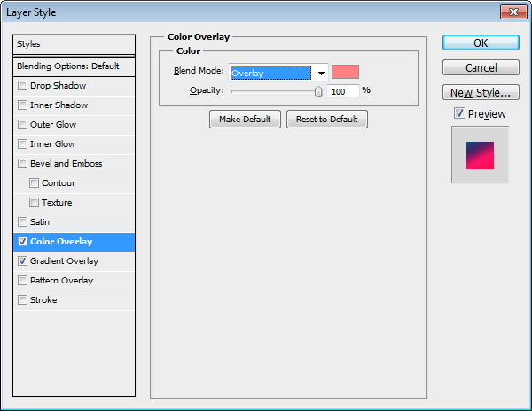
Task: Click the OK button
Action: pos(480,43)
